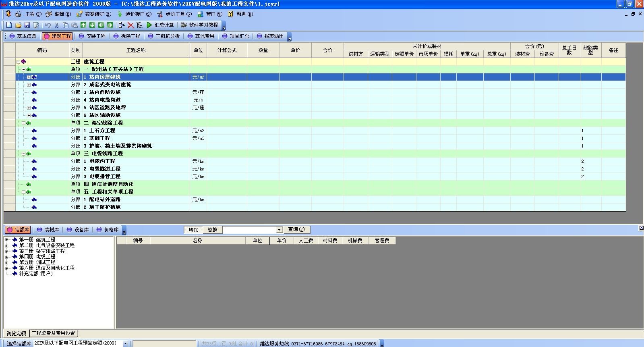Open the 报表输出 tab
This screenshot has height=347, width=644.
click(270, 36)
